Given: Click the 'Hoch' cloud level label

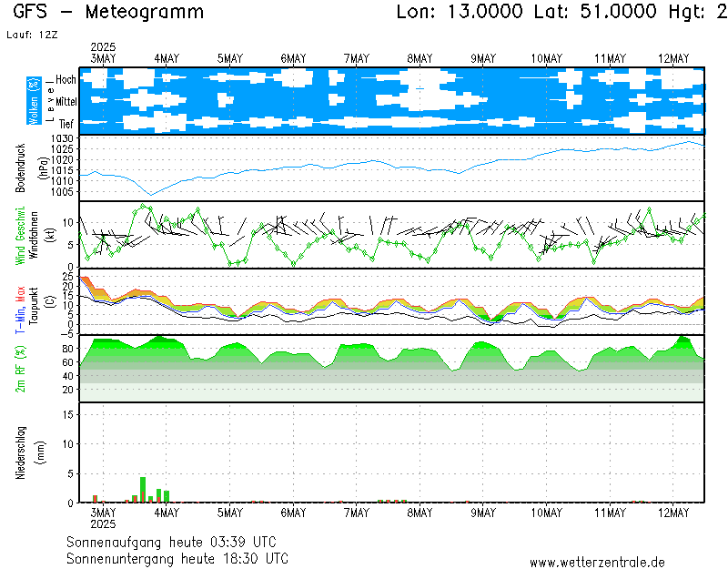Looking at the screenshot, I should [66, 79].
